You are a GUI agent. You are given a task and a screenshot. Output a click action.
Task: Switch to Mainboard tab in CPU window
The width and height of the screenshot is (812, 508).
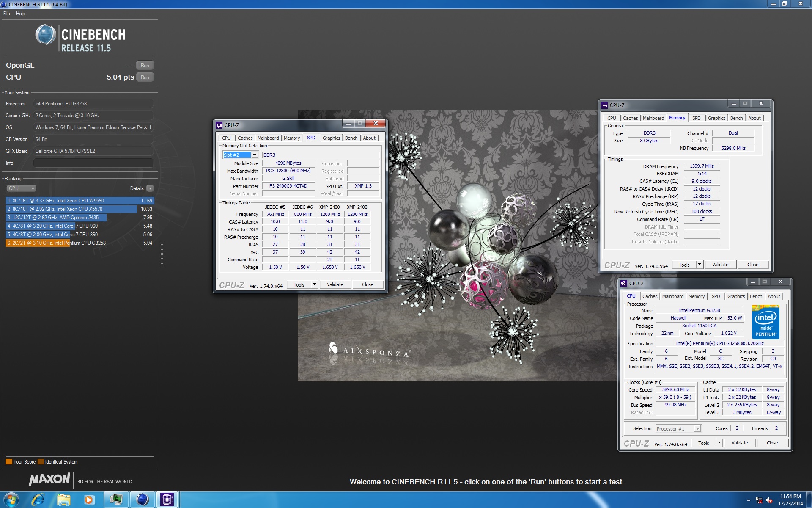click(x=672, y=296)
